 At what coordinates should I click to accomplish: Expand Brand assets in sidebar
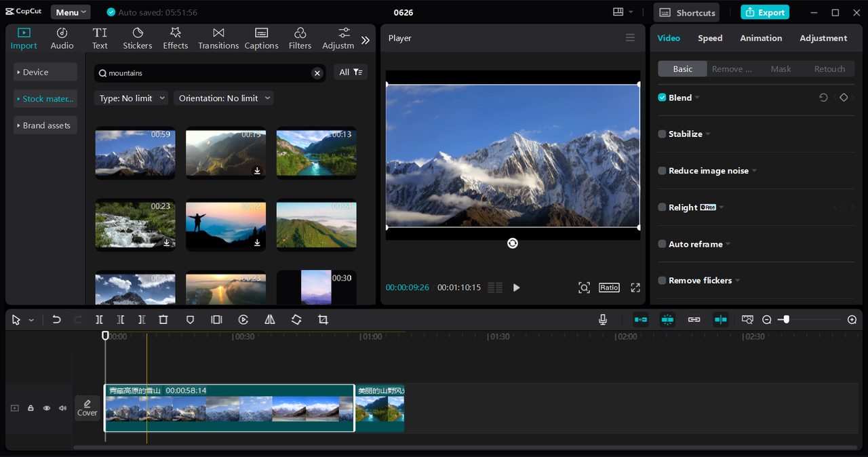[45, 125]
